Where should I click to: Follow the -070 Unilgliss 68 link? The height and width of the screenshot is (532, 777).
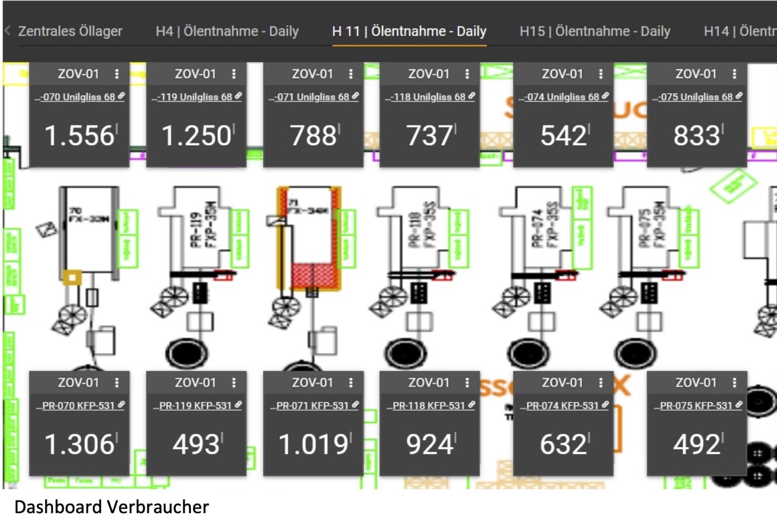[x=79, y=97]
